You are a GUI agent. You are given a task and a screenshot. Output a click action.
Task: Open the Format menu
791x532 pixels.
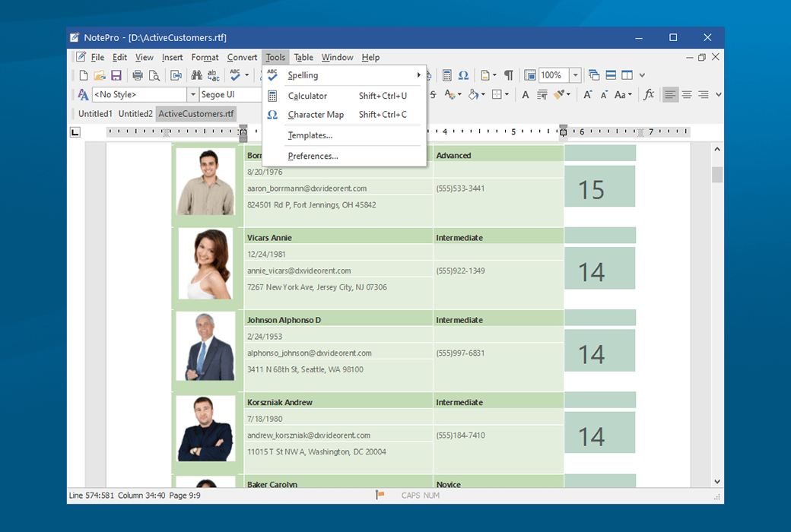pos(205,58)
